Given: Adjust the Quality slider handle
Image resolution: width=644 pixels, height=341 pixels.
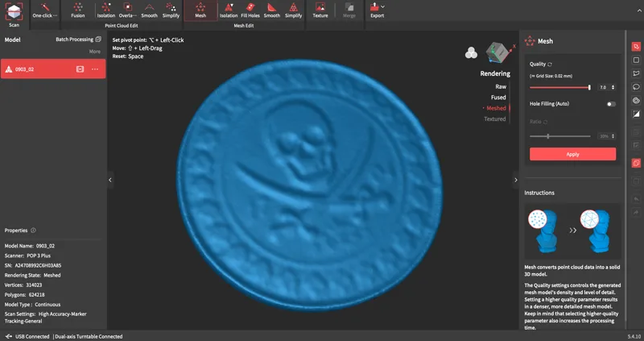Looking at the screenshot, I should (589, 87).
